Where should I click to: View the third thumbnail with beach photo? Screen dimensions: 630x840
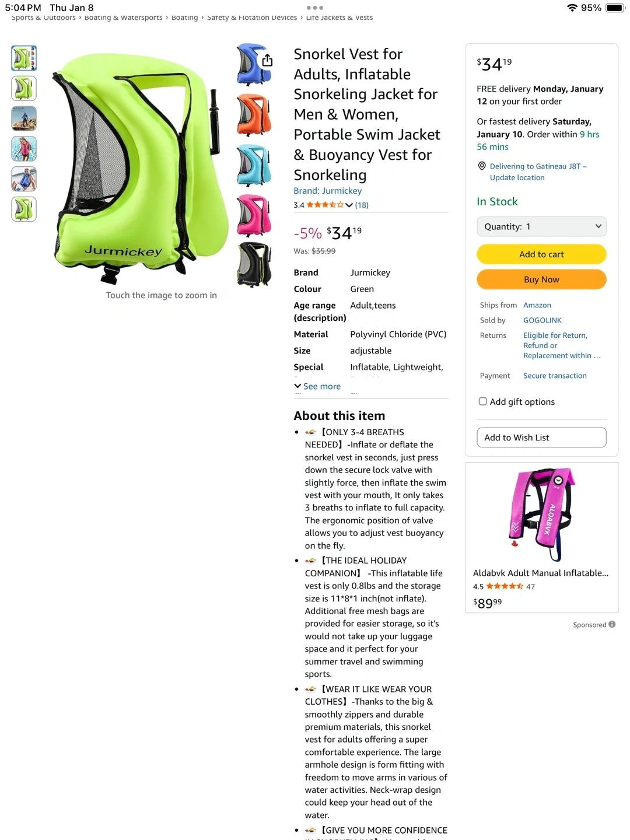24,118
